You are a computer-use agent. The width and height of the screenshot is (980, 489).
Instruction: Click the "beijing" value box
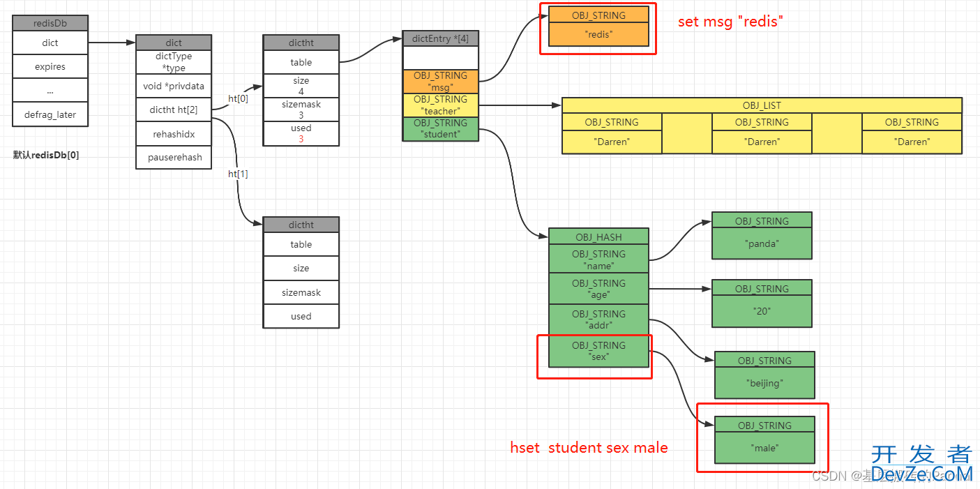coord(764,383)
